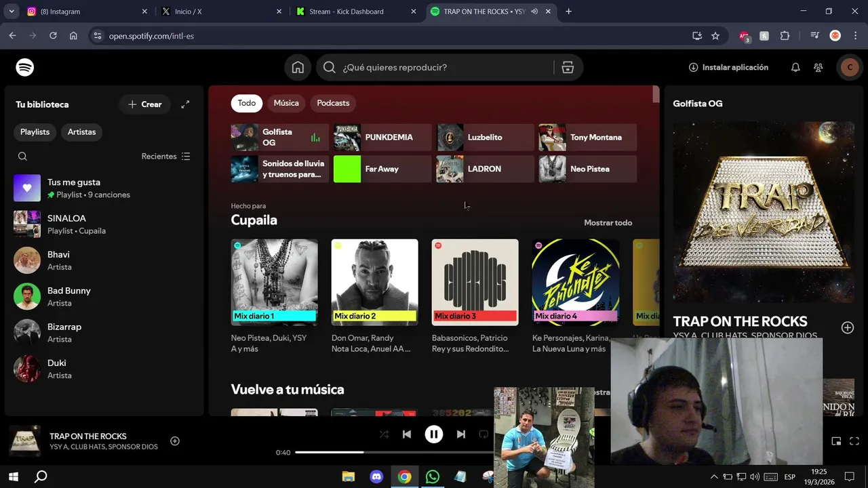
Task: Select Podcasts filter chip
Action: [x=333, y=103]
